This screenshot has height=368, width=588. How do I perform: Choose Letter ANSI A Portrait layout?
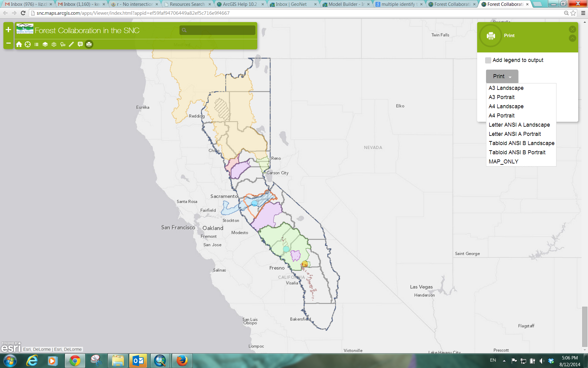coord(514,134)
